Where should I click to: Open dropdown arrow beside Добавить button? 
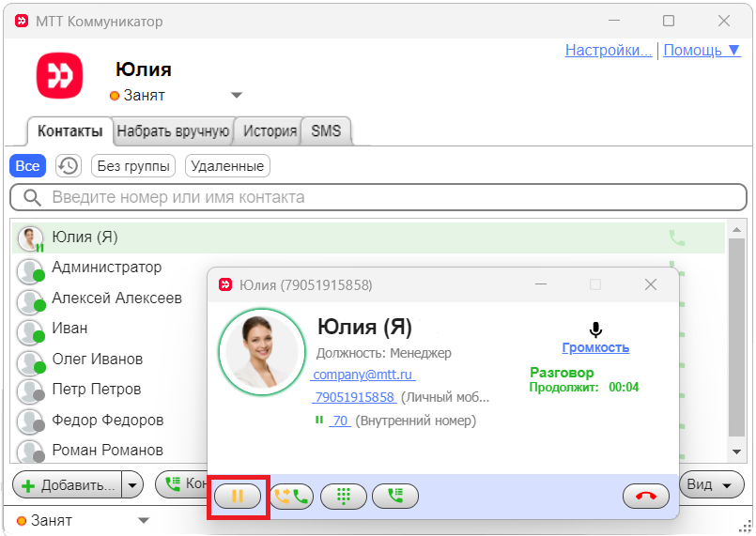pyautogui.click(x=132, y=484)
